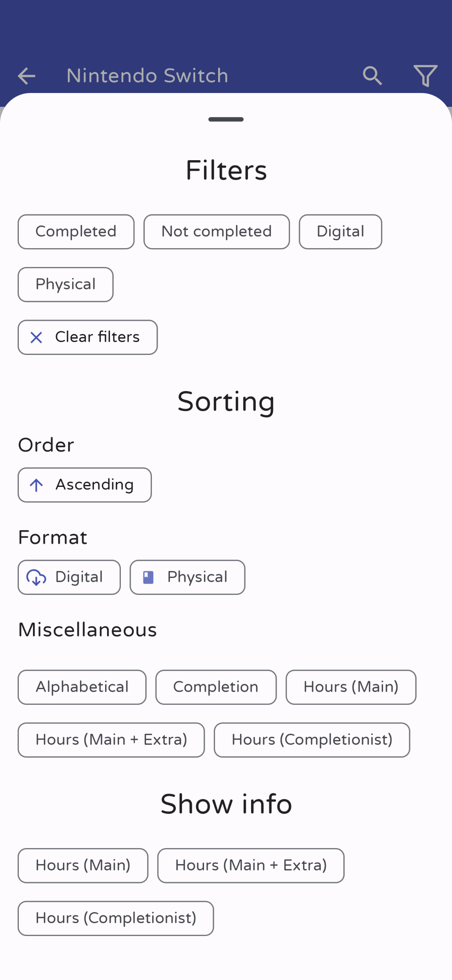Screen dimensions: 452x980
Task: Sort by Hours (Main + Extra) under Miscellaneous
Action: 111,740
